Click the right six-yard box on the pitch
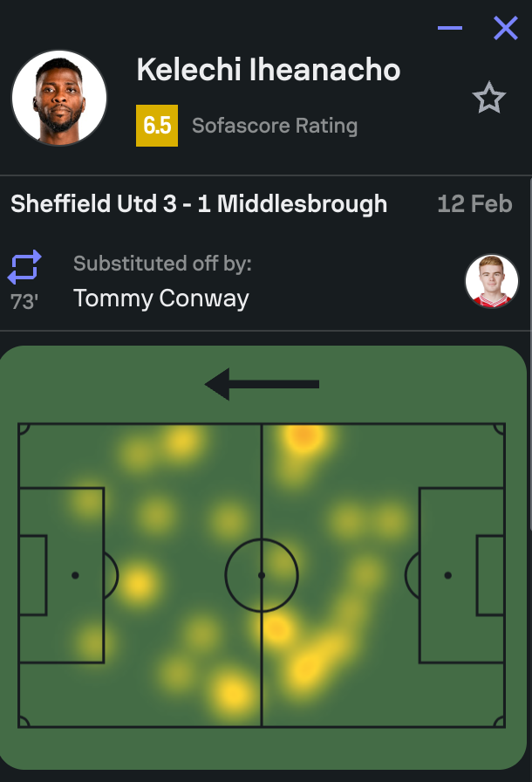 tap(490, 575)
